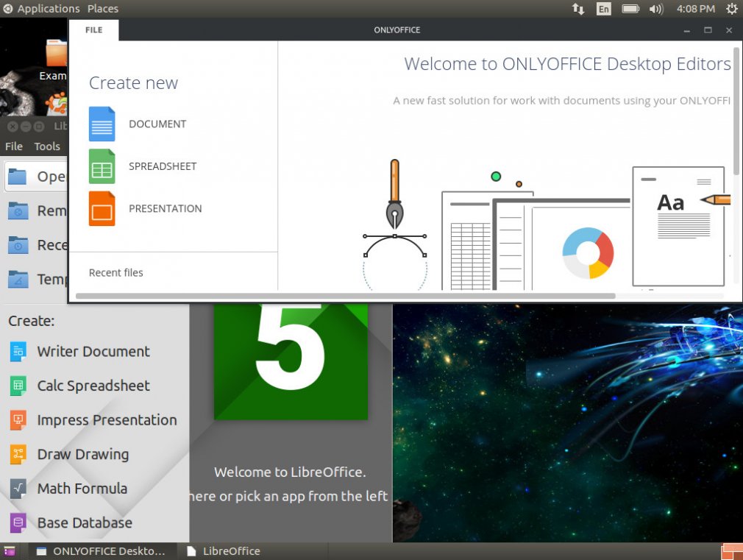Open the En keyboard language indicator
This screenshot has width=743, height=560.
click(x=604, y=9)
